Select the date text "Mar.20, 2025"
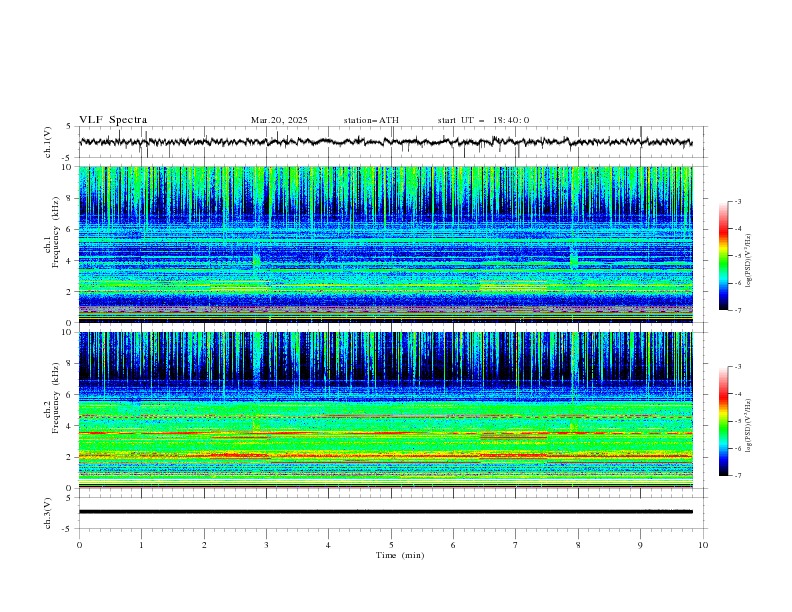This screenshot has width=792, height=612. pyautogui.click(x=279, y=120)
